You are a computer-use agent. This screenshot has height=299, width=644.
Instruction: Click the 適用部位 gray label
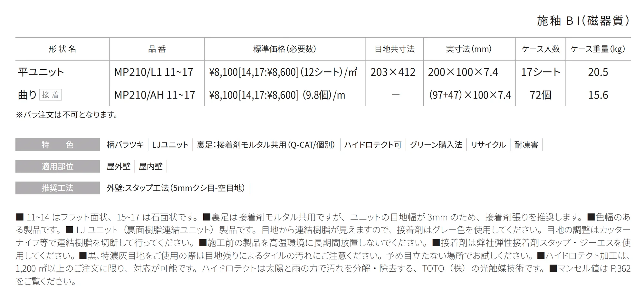click(x=58, y=166)
